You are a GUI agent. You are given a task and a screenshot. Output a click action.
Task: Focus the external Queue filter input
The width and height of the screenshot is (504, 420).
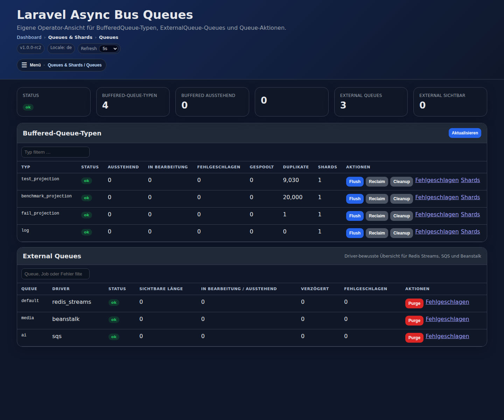[x=55, y=274]
